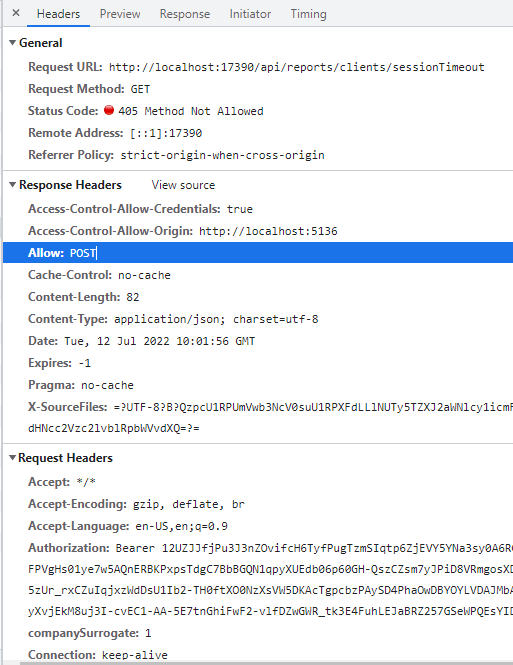The height and width of the screenshot is (665, 513).
Task: Switch to the Preview tab
Action: point(120,14)
